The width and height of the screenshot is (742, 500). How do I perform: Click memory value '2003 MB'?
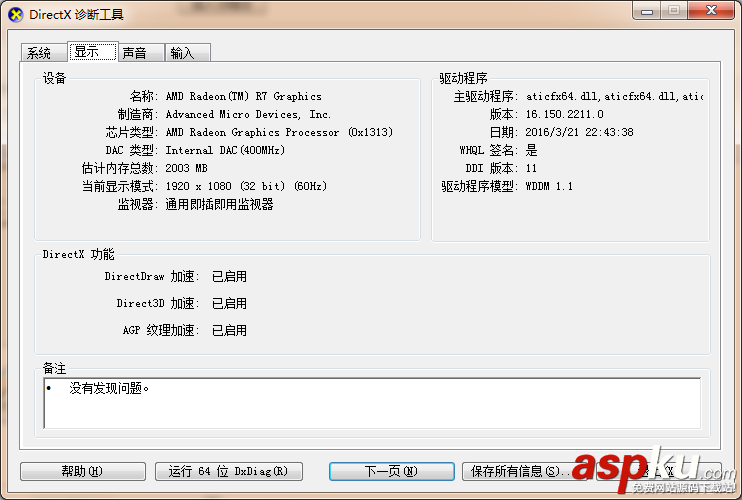[x=186, y=168]
